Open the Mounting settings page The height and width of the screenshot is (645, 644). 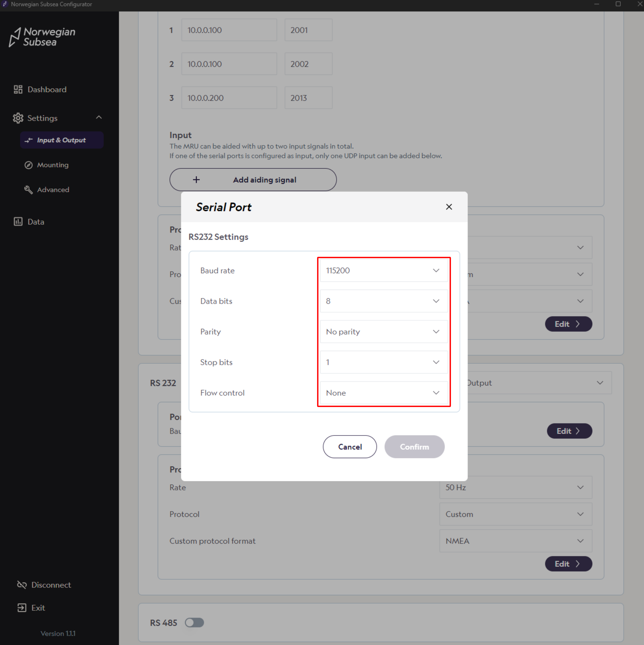(x=53, y=165)
